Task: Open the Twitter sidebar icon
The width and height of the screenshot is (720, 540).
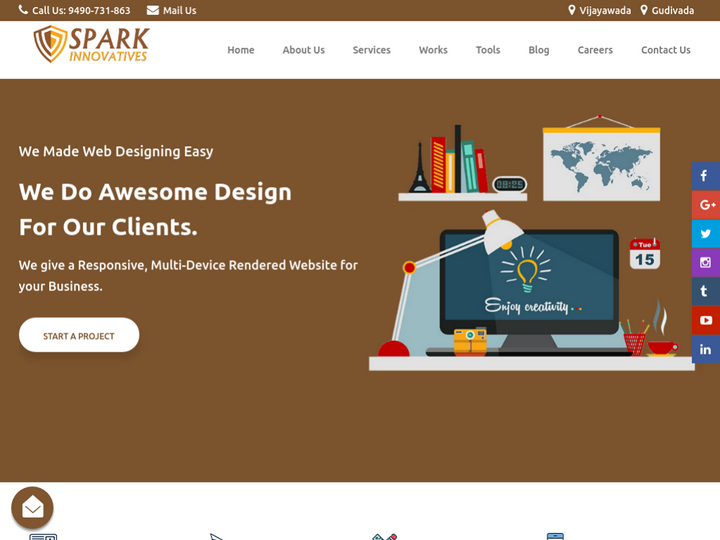Action: (705, 234)
